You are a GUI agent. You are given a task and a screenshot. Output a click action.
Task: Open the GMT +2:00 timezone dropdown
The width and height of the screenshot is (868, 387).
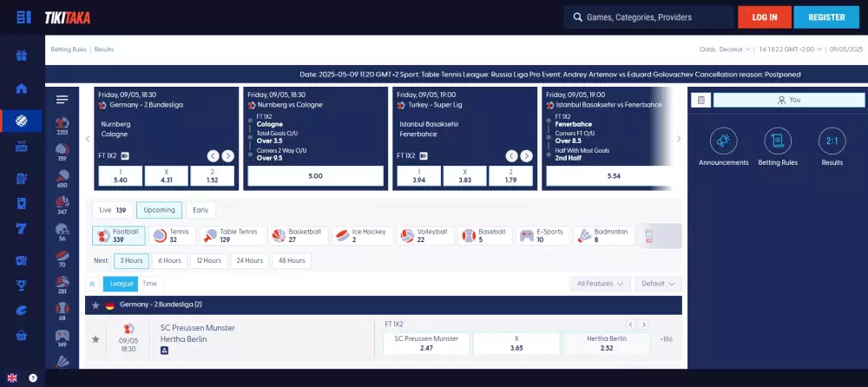point(791,49)
